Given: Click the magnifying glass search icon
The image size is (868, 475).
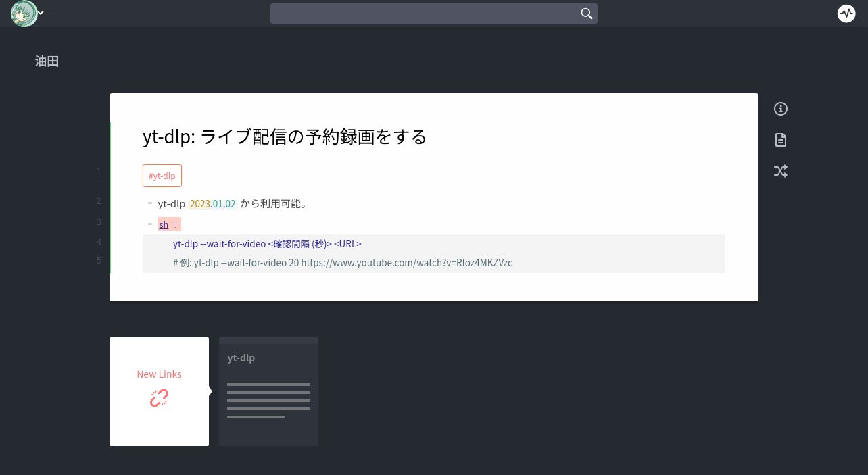Looking at the screenshot, I should tap(587, 14).
